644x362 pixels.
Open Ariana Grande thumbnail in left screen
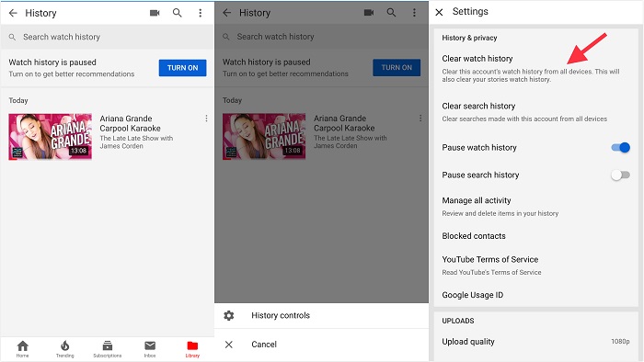click(50, 137)
